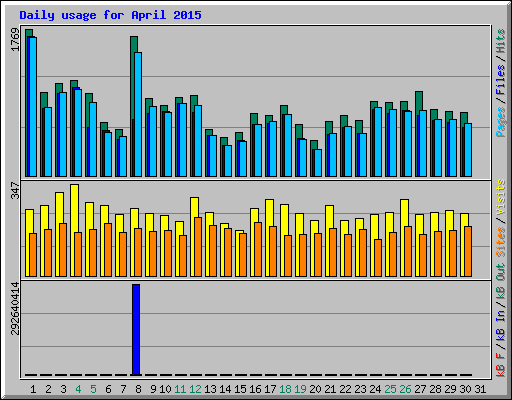The width and height of the screenshot is (512, 400).
Task: Click the day 21 axis label
Action: [330, 389]
